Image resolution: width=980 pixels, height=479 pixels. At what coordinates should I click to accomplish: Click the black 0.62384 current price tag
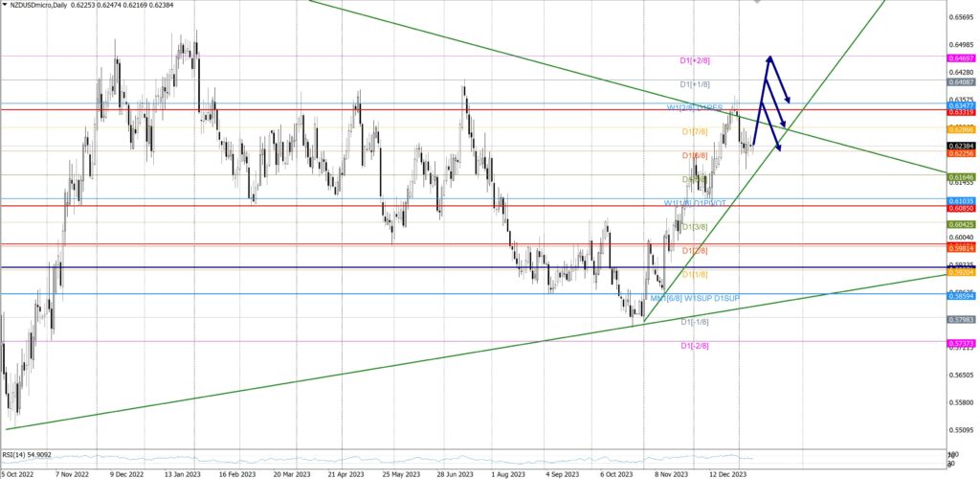click(960, 146)
